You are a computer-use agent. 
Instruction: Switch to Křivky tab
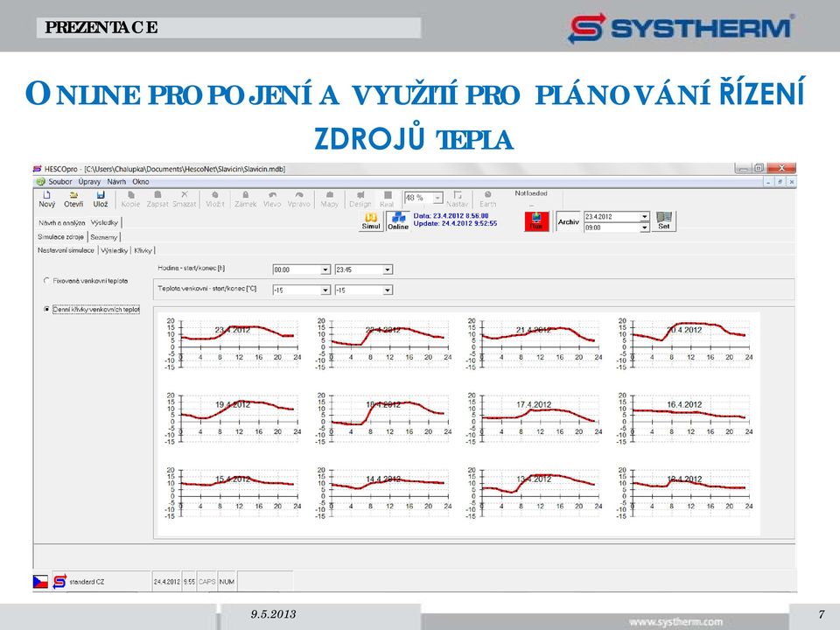(x=143, y=250)
